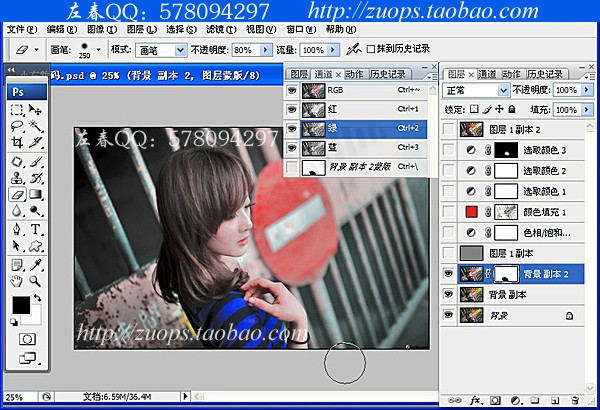Toggle Quick Mask mode button
This screenshot has width=600, height=410.
point(27,339)
